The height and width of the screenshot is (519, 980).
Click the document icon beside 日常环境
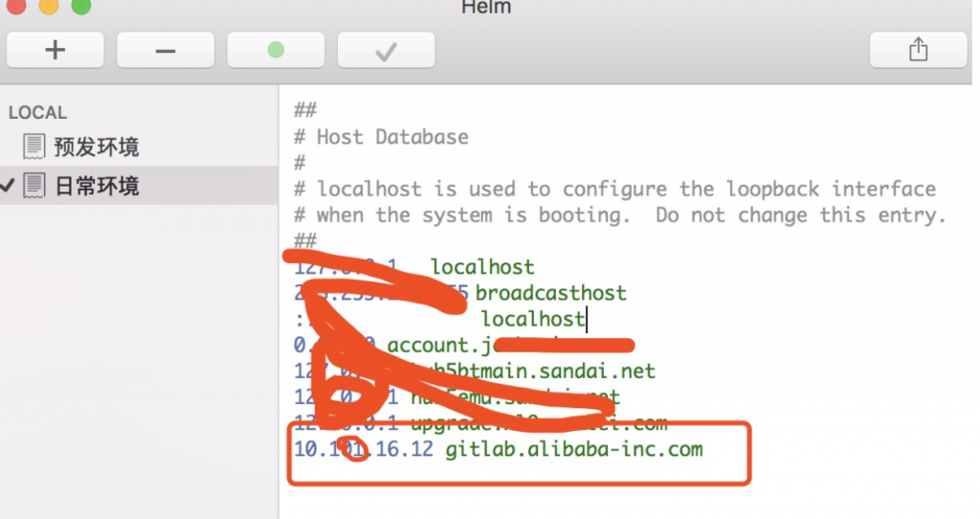click(x=33, y=186)
